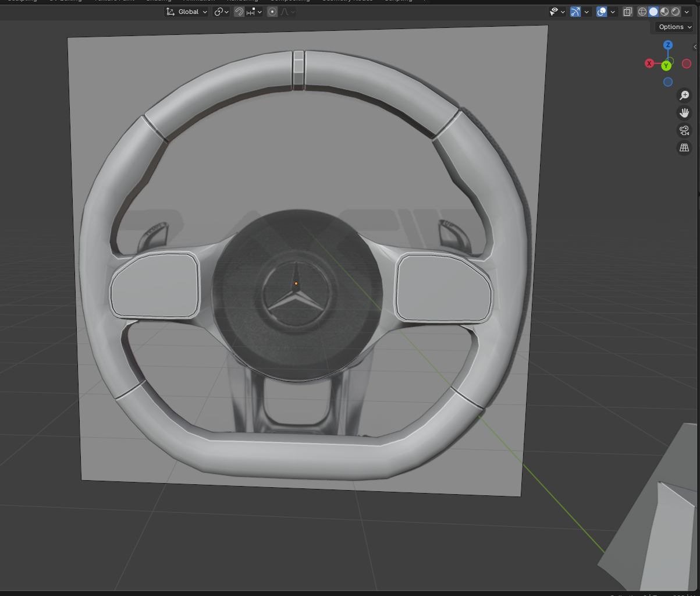The width and height of the screenshot is (700, 596).
Task: Switch to wireframe viewport shading
Action: coord(642,12)
